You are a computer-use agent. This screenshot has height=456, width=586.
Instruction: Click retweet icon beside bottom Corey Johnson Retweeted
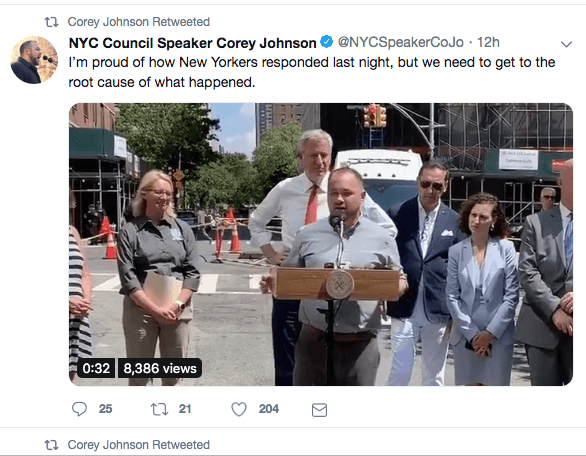pyautogui.click(x=52, y=445)
